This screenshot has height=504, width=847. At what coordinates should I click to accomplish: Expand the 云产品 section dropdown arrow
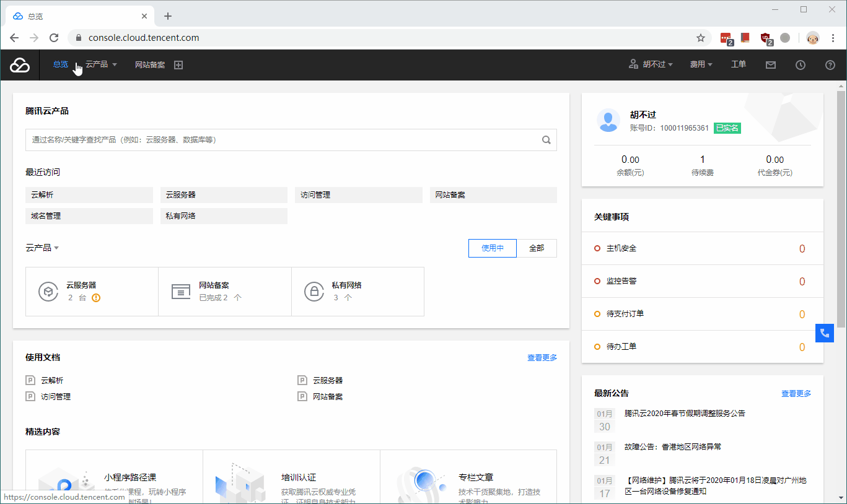coord(56,248)
